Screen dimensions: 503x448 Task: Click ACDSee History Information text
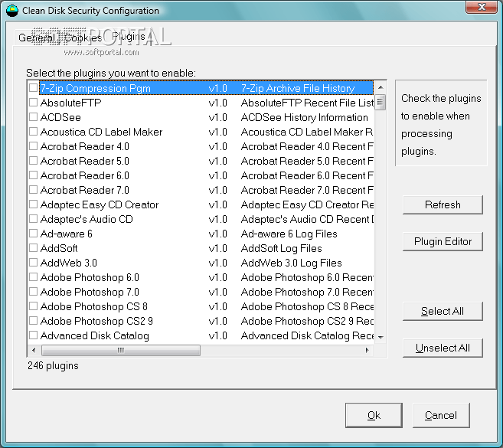point(304,117)
